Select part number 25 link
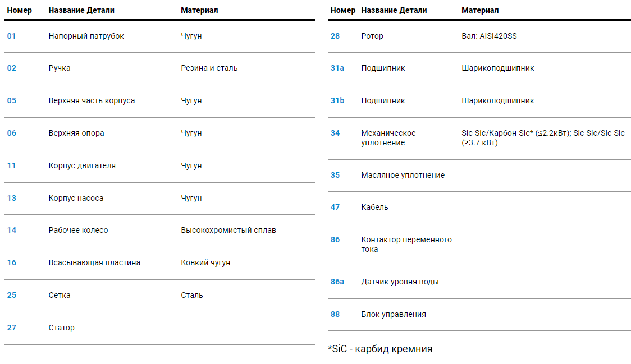Image resolution: width=631 pixels, height=364 pixels. coord(12,295)
